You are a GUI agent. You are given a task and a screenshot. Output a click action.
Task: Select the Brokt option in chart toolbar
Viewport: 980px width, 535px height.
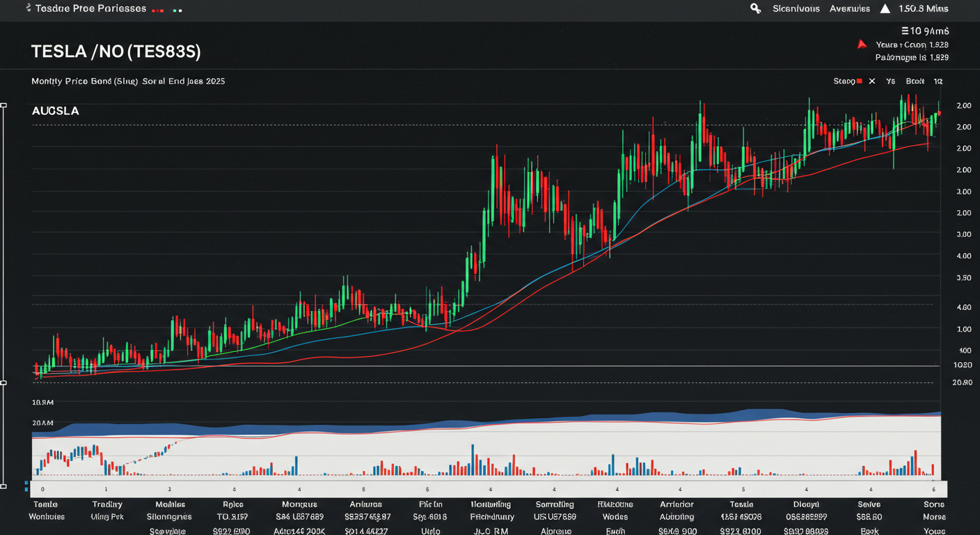(x=915, y=82)
